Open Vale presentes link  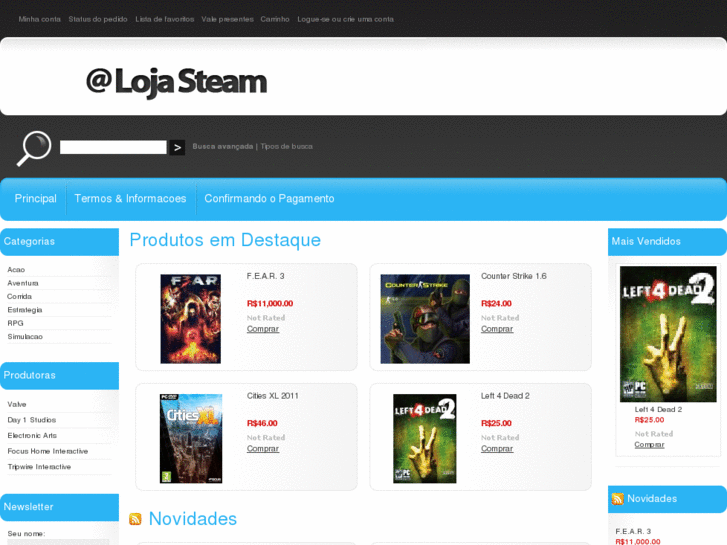coord(227,19)
